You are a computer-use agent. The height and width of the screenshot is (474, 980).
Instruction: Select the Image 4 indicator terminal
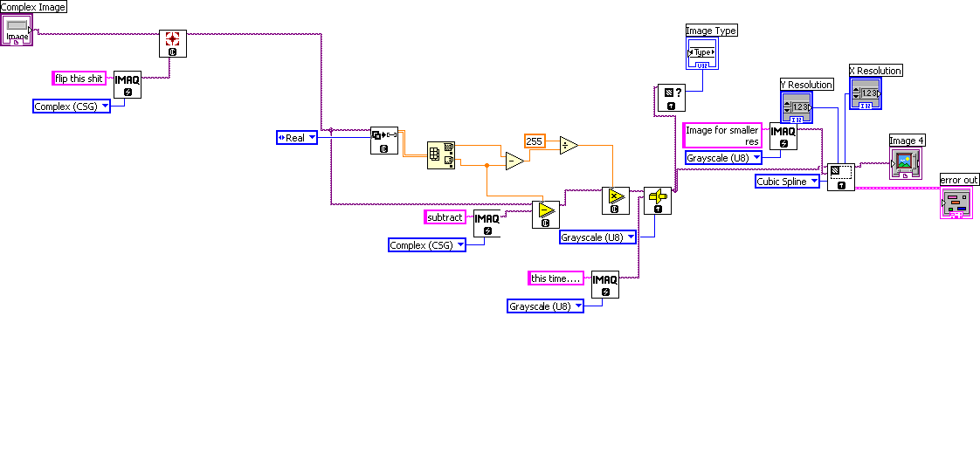coord(905,163)
